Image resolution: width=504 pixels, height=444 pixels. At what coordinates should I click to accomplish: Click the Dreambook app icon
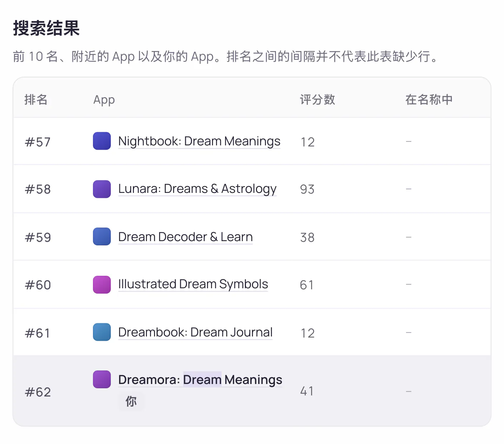pyautogui.click(x=102, y=332)
